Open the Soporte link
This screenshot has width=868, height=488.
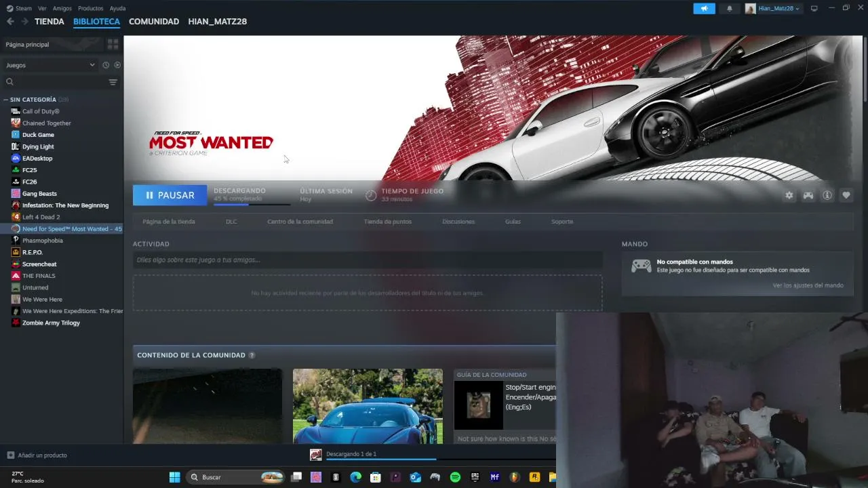click(562, 222)
